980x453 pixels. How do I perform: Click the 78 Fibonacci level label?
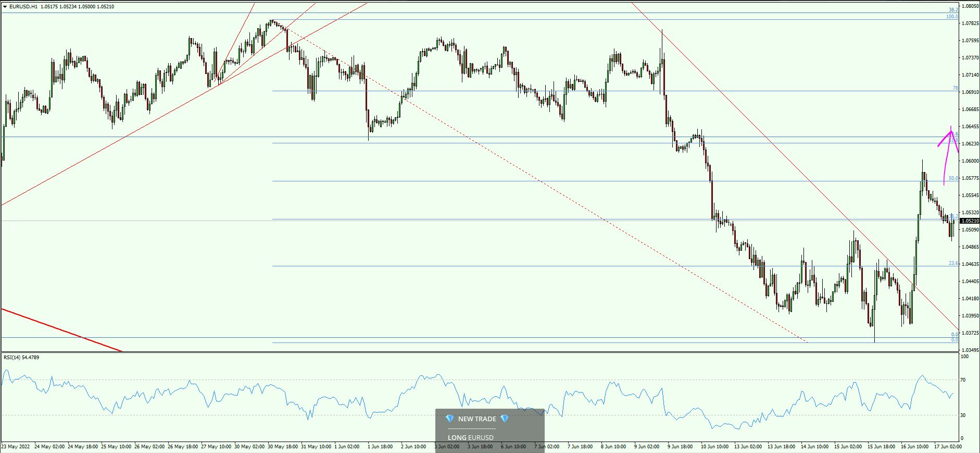[956, 88]
